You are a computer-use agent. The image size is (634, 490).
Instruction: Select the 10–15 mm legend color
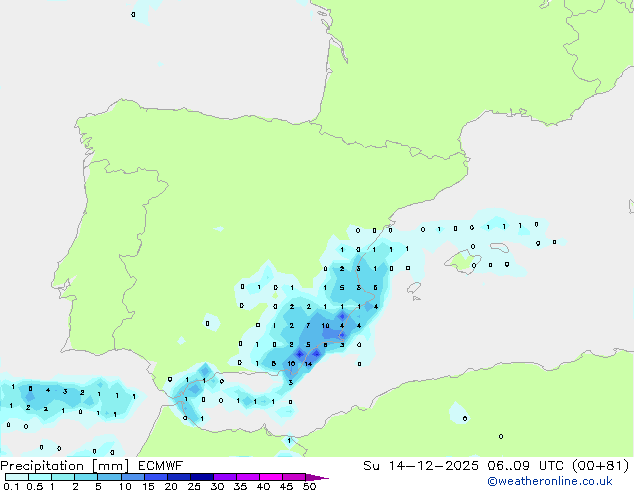click(133, 477)
